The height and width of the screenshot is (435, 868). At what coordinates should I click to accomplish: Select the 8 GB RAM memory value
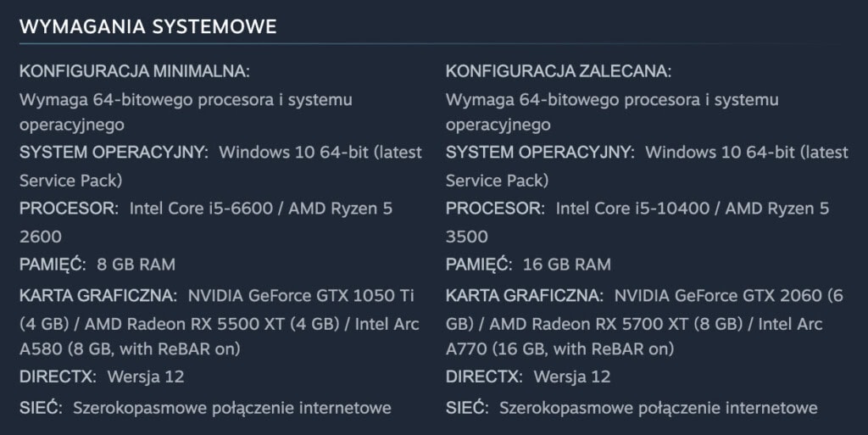click(x=136, y=265)
